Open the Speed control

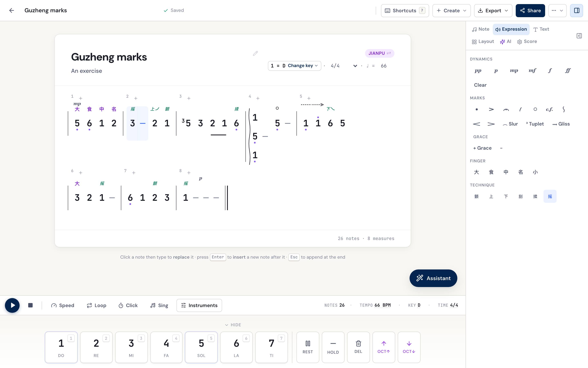pyautogui.click(x=63, y=305)
